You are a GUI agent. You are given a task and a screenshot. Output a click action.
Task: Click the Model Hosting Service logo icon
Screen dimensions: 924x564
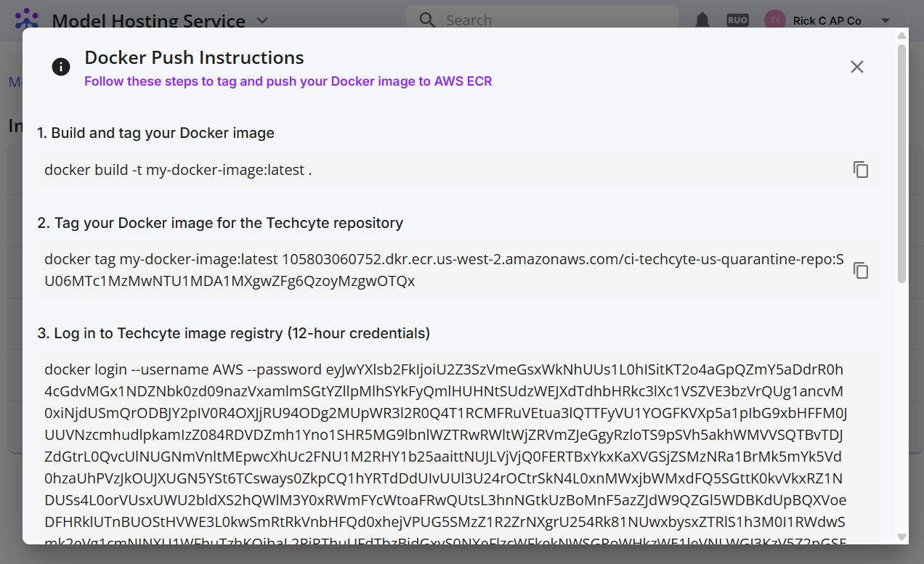coord(28,20)
